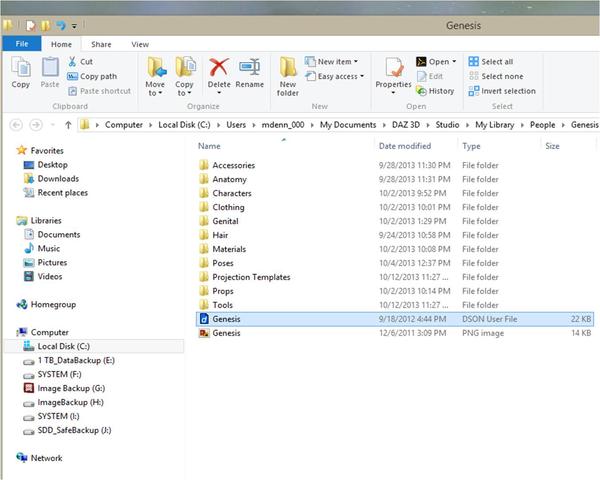Switch to the Home ribbon tab
Viewport: 600px width, 480px height.
61,44
